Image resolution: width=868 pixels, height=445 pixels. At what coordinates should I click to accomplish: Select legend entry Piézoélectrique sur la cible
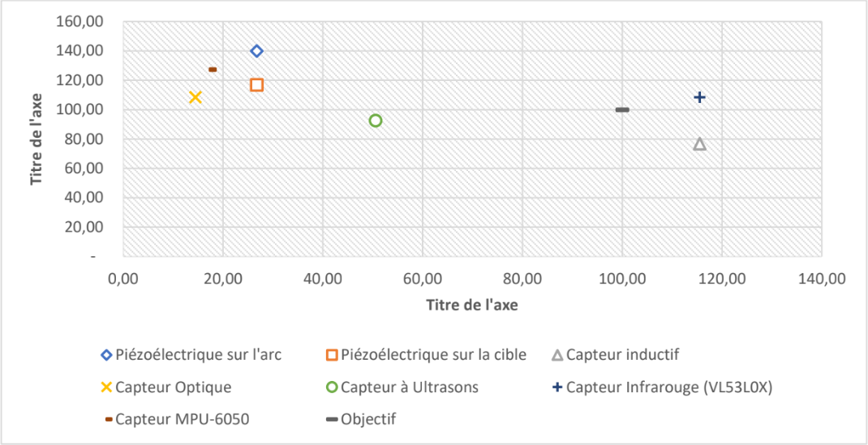[x=426, y=355]
